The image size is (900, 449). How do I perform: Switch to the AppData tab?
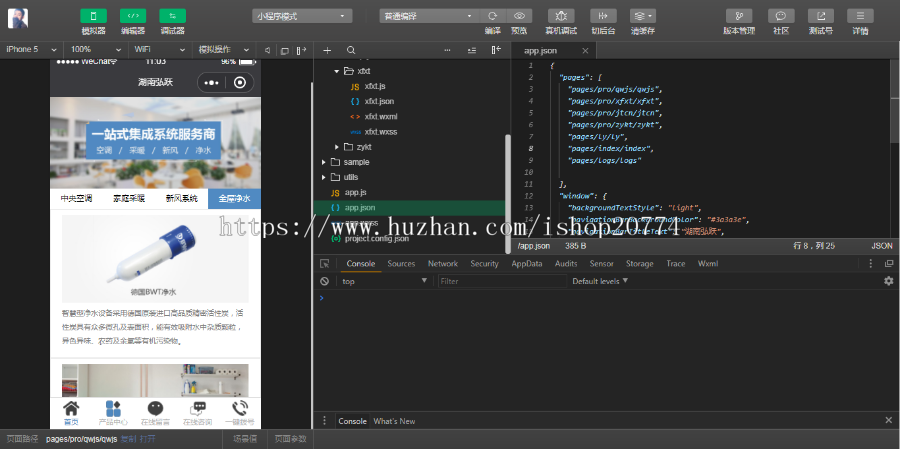click(527, 264)
